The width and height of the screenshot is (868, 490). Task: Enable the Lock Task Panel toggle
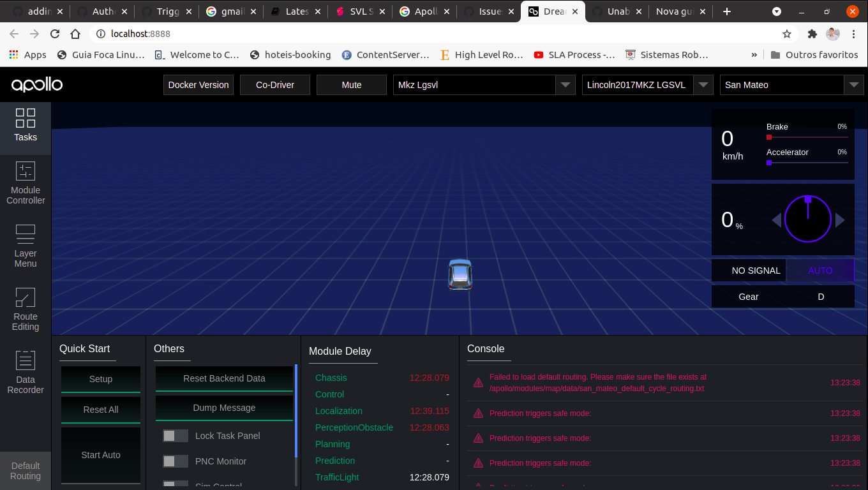tap(175, 436)
